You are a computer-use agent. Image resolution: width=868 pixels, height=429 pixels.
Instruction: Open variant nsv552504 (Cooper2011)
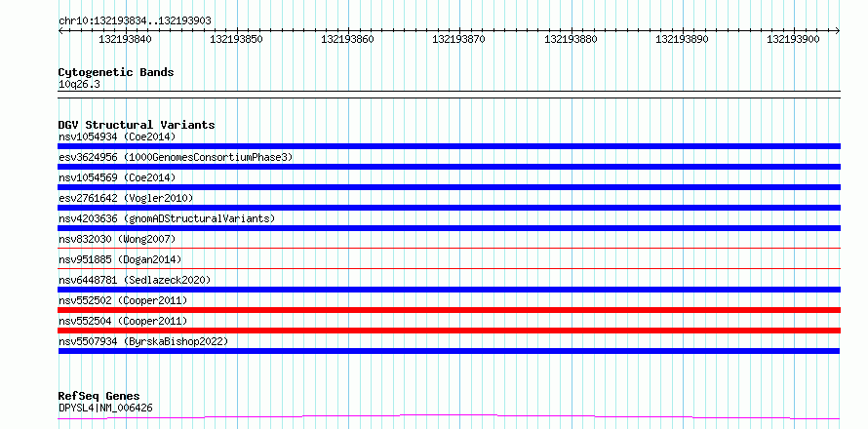point(123,321)
